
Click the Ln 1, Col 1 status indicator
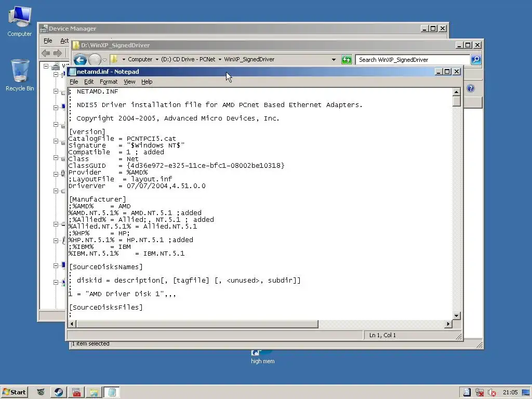click(x=382, y=335)
